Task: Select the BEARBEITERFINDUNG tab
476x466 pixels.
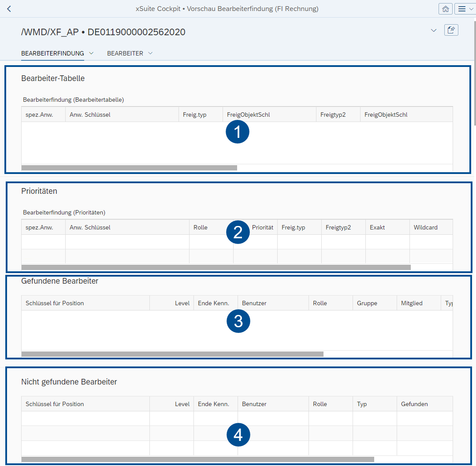Action: (52, 53)
